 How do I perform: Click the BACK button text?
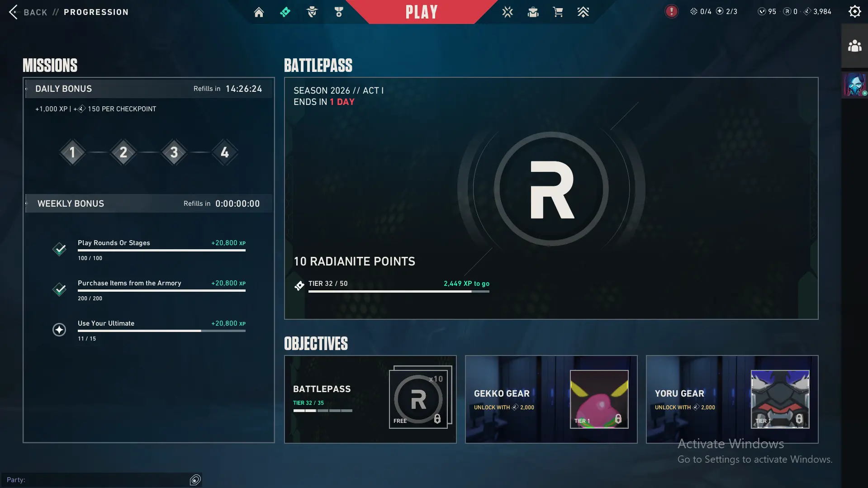[35, 12]
